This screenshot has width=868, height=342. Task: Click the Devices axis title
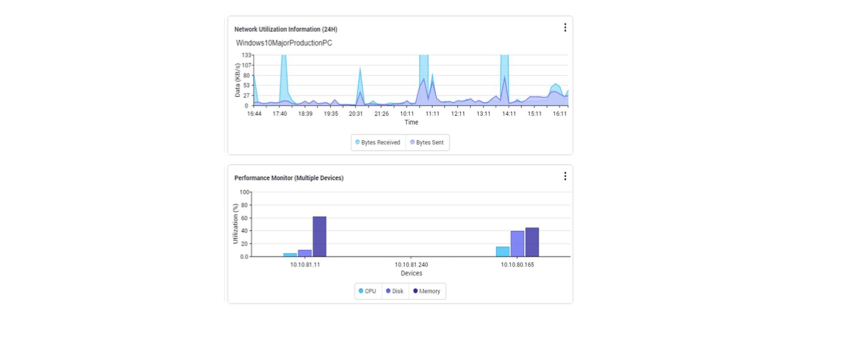[x=411, y=273]
